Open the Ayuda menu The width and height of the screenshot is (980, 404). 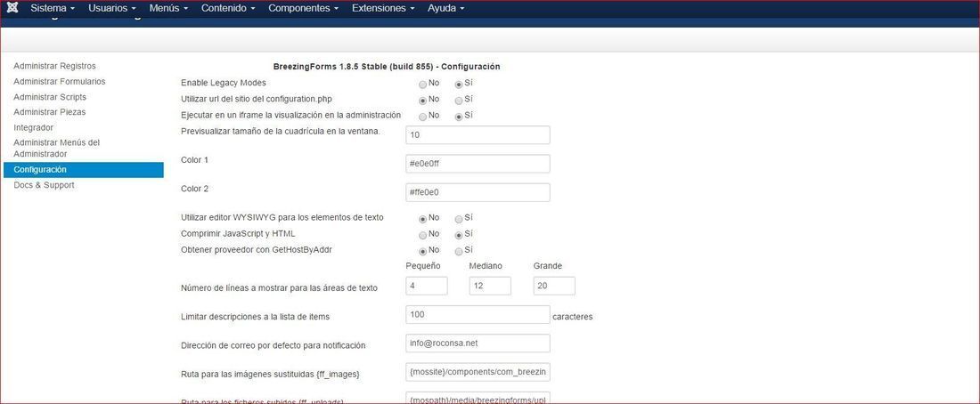[446, 9]
